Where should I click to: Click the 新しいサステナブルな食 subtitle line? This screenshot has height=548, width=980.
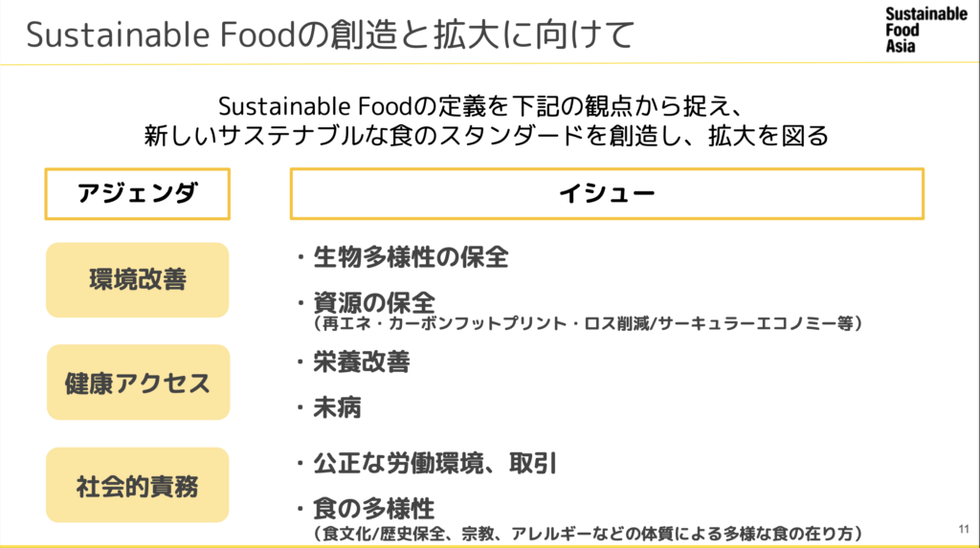(489, 136)
